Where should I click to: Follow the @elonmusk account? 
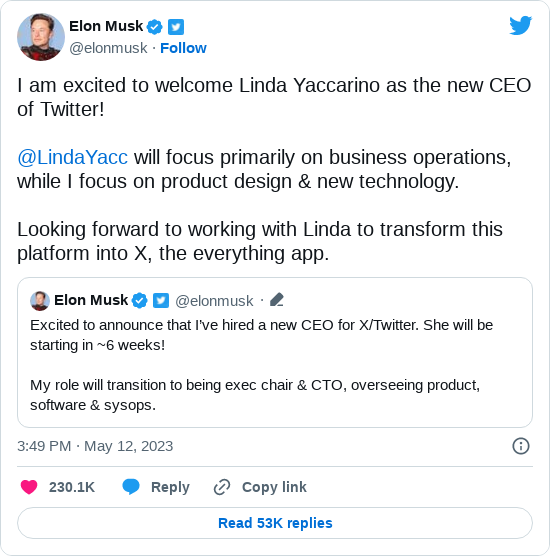click(183, 48)
